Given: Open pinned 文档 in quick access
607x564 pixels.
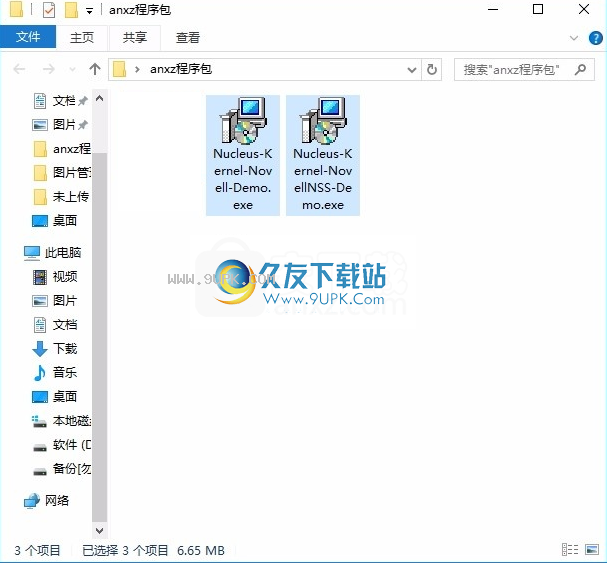Looking at the screenshot, I should pyautogui.click(x=60, y=101).
